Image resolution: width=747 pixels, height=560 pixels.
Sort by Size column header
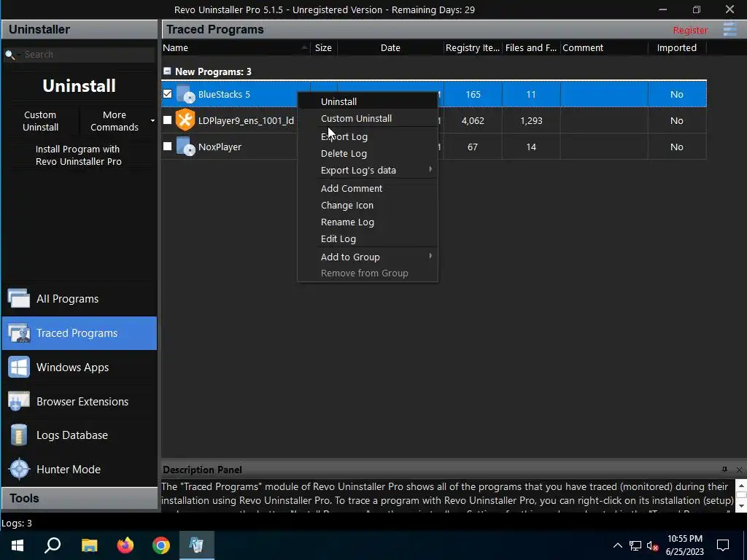tap(323, 47)
